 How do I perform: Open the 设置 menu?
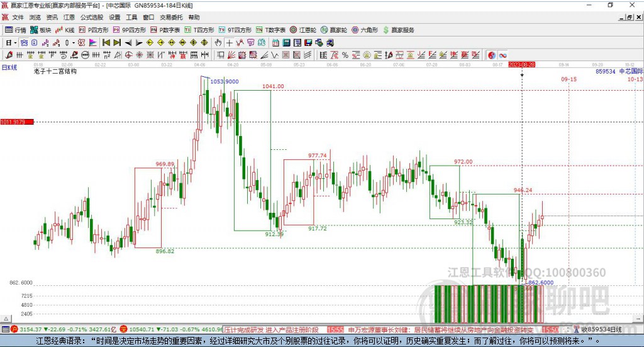click(x=114, y=17)
